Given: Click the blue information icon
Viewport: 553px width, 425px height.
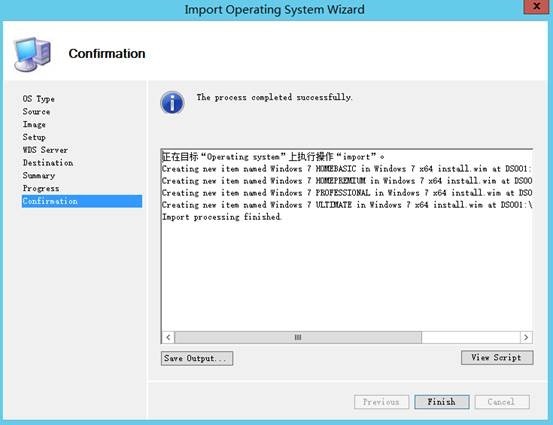Looking at the screenshot, I should (x=172, y=103).
